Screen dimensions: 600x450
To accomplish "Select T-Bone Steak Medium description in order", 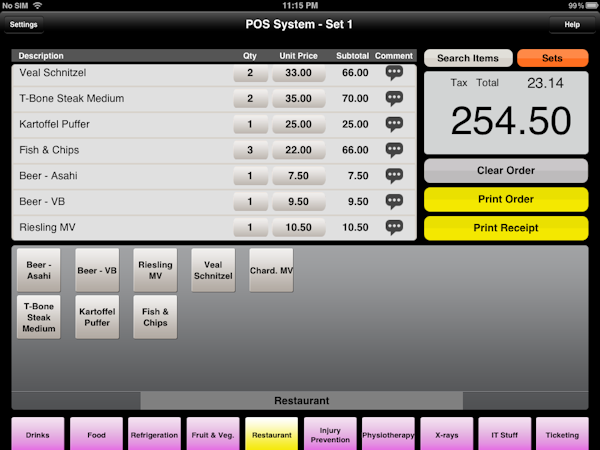I will tap(72, 98).
